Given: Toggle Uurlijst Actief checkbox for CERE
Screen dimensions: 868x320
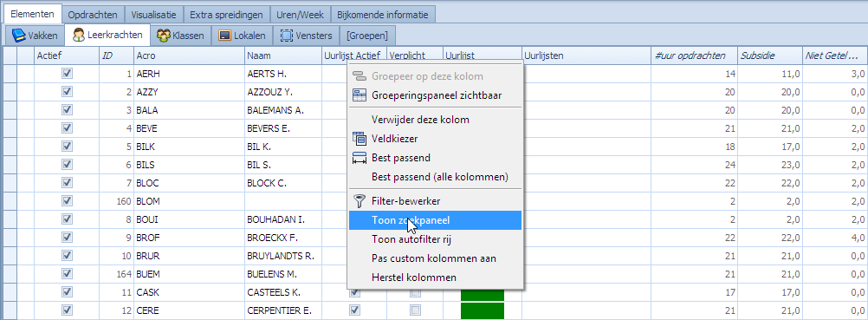Looking at the screenshot, I should pyautogui.click(x=355, y=310).
